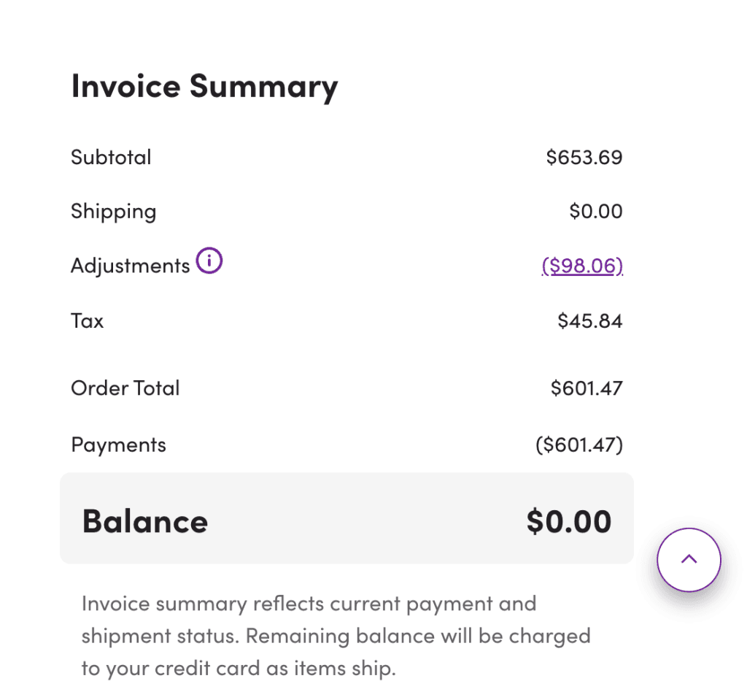Click the "Remaining balance will be charged" text
The image size is (747, 700).
[x=417, y=636]
